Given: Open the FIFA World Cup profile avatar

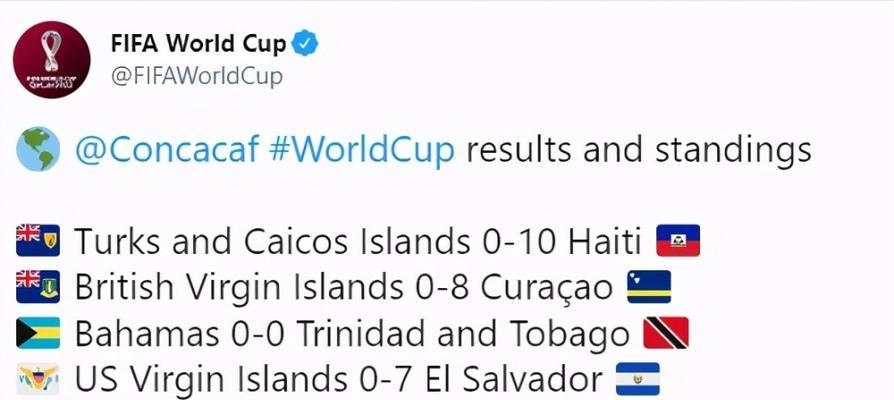Looking at the screenshot, I should point(51,60).
